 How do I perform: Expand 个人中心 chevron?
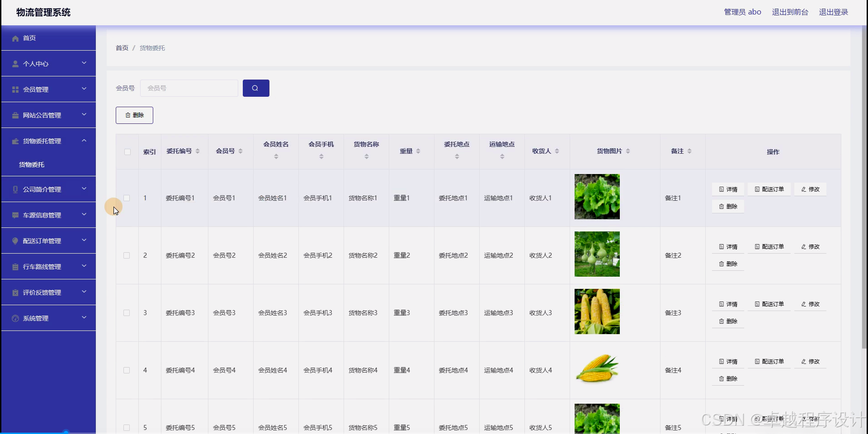(x=84, y=63)
